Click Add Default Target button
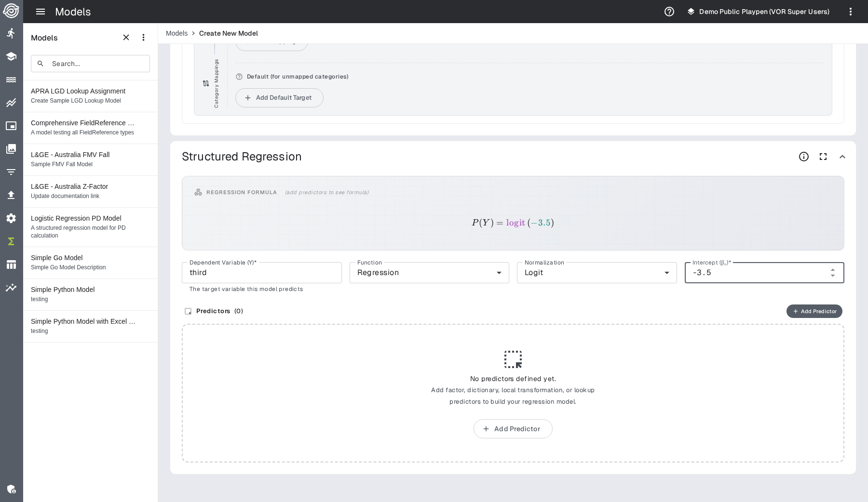Image resolution: width=868 pixels, height=502 pixels. (x=279, y=98)
